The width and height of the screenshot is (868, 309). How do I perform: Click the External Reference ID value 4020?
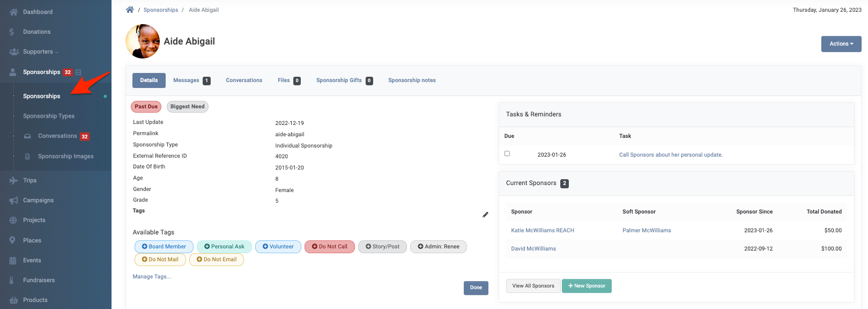(281, 157)
